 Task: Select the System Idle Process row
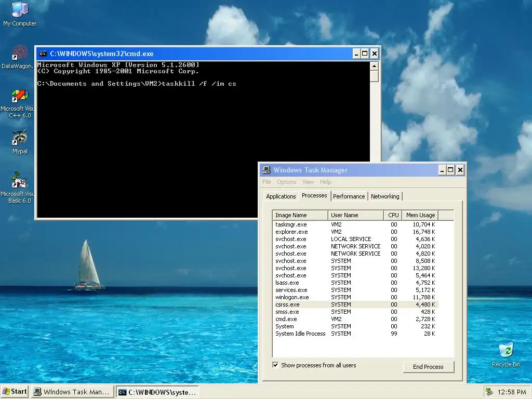coord(355,334)
